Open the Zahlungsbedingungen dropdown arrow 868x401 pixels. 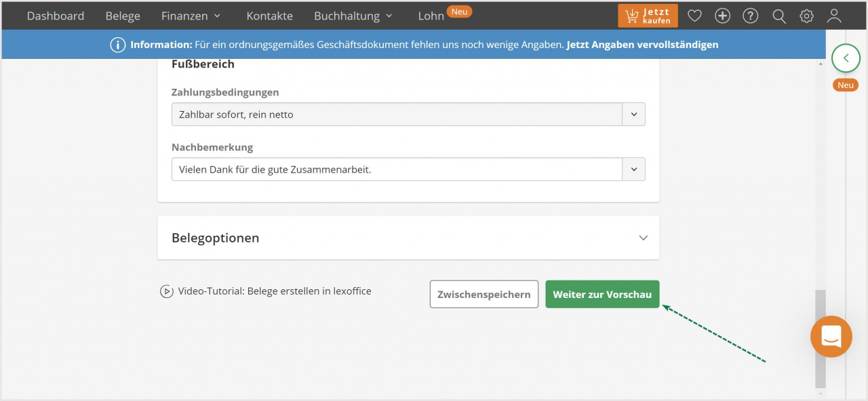(633, 114)
